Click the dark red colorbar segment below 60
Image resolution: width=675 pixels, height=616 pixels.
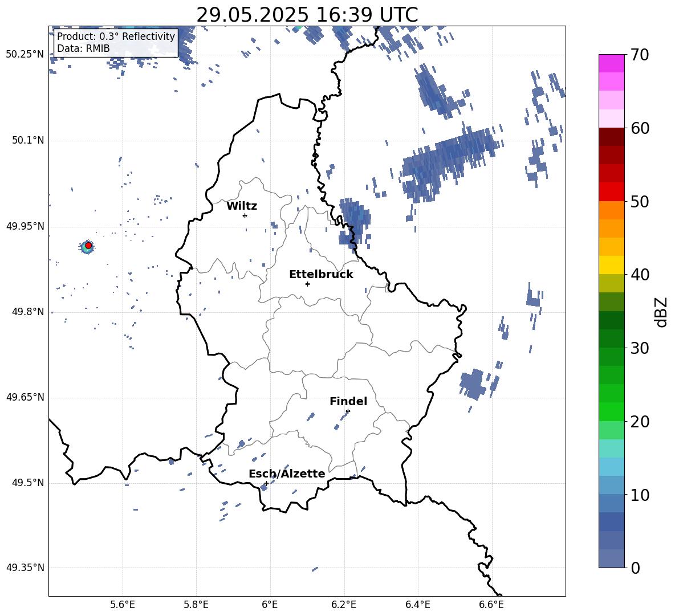[x=611, y=137]
